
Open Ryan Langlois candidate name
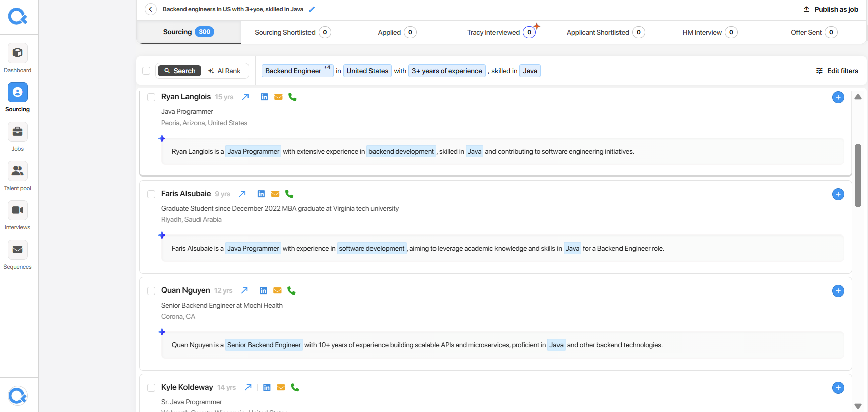pos(186,97)
